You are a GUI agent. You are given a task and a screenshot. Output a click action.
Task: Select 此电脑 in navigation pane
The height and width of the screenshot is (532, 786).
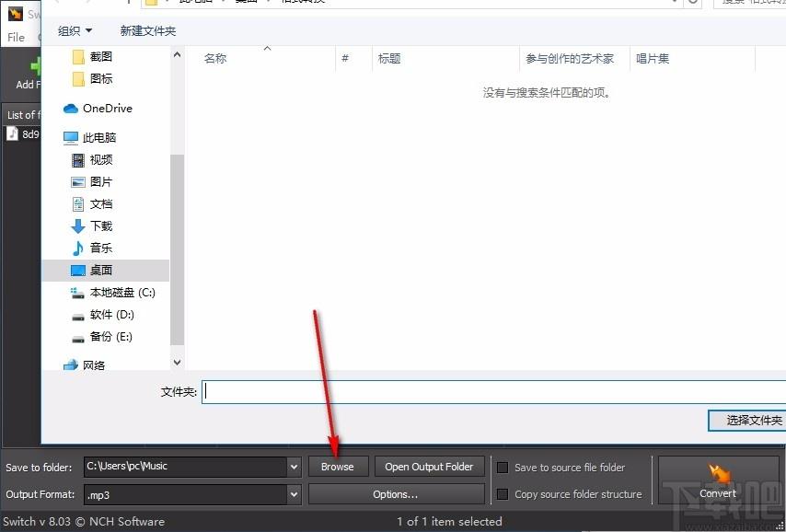point(99,137)
